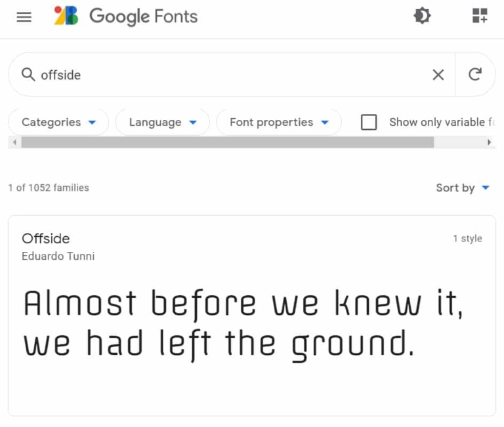Open the Language dropdown

pyautogui.click(x=163, y=122)
